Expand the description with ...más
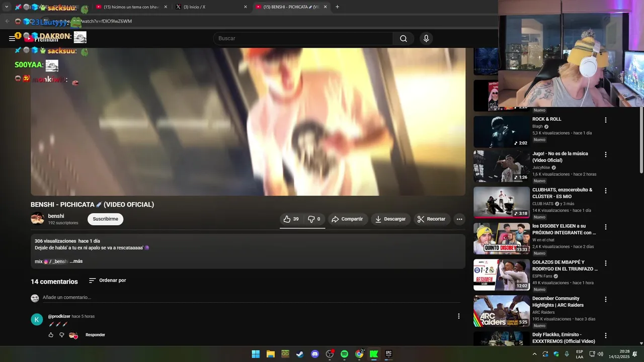The height and width of the screenshot is (362, 644). [76, 261]
